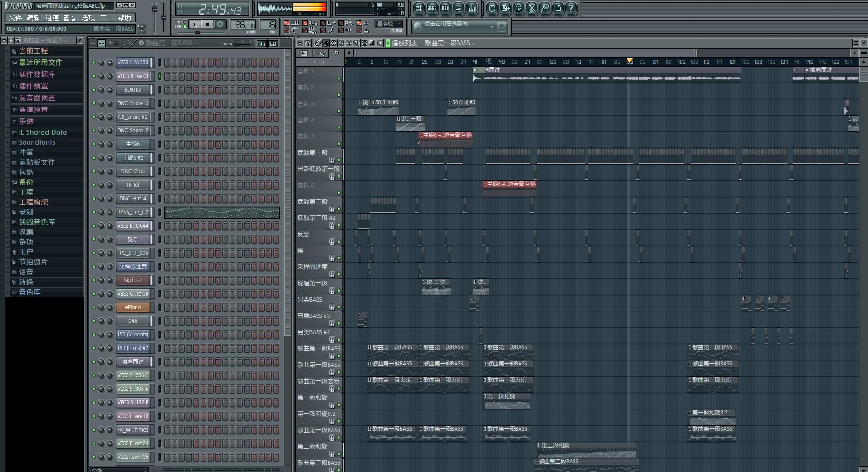This screenshot has width=868, height=472.
Task: Open the mixer shortcut icon
Action: (471, 8)
